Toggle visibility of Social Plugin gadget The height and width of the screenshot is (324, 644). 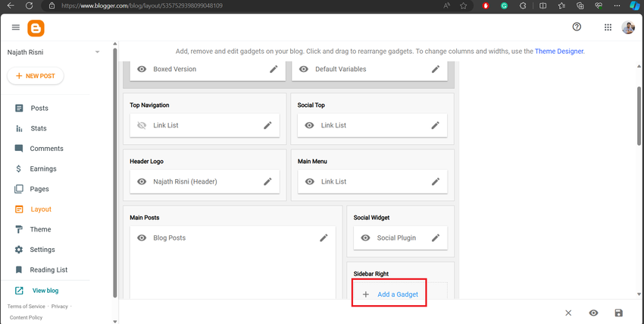365,238
